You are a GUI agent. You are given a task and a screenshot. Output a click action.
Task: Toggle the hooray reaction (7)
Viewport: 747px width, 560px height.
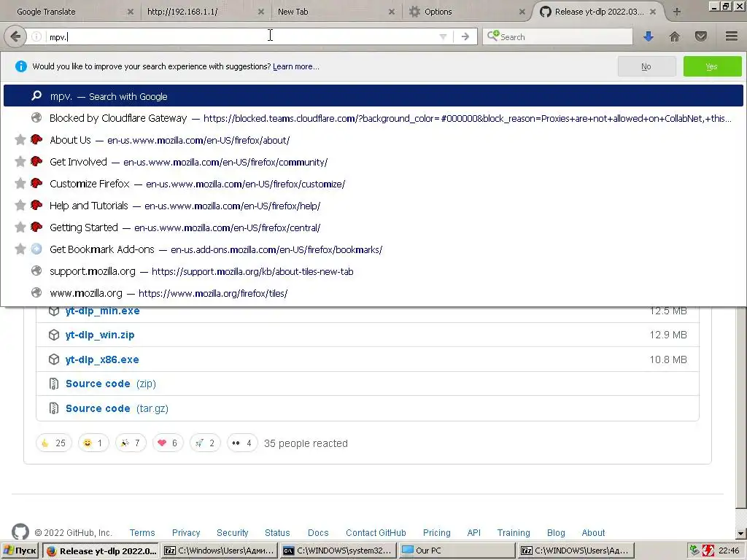(x=131, y=443)
